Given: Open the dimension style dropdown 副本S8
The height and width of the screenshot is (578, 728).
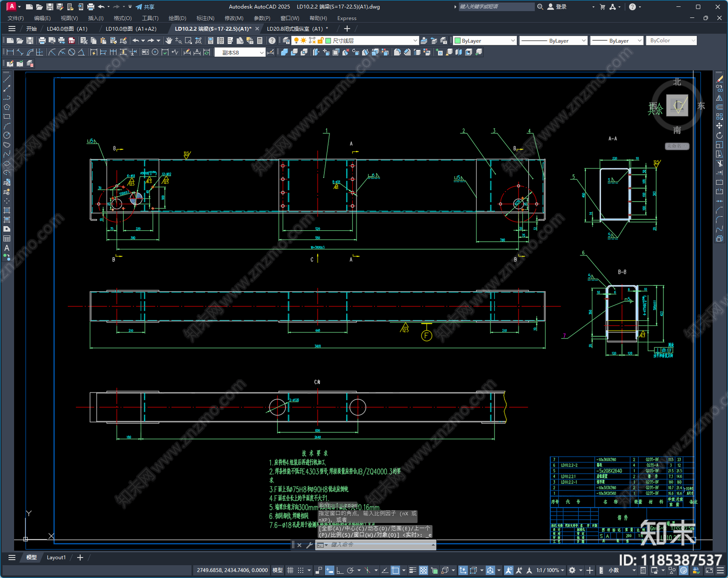Looking at the screenshot, I should click(240, 52).
